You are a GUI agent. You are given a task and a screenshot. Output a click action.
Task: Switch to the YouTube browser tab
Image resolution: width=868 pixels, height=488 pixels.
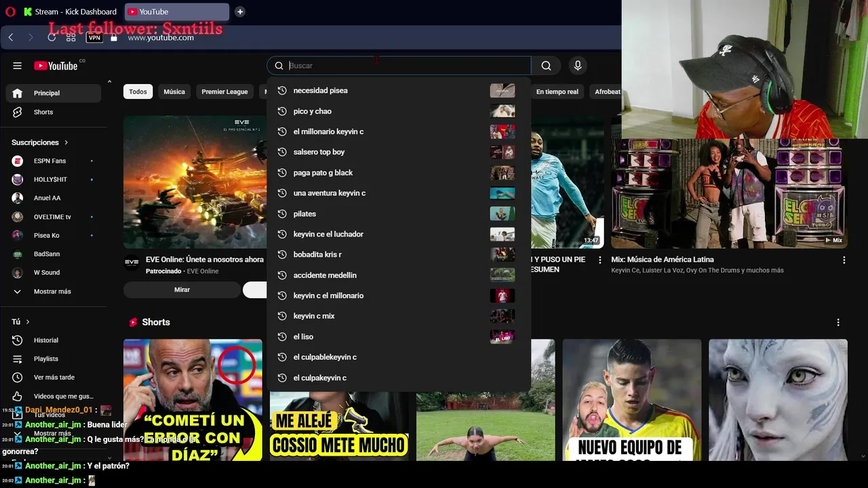click(176, 12)
